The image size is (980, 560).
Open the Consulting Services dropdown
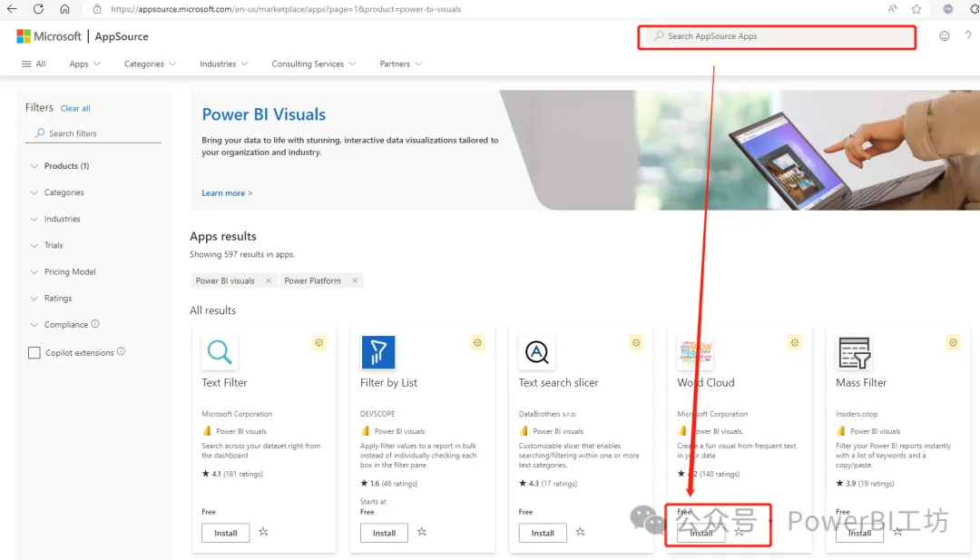[314, 64]
